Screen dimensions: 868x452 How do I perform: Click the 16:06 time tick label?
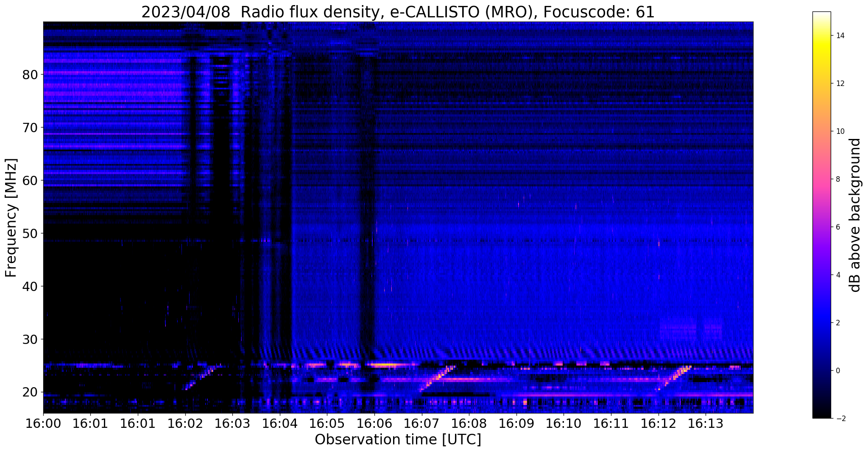374,424
